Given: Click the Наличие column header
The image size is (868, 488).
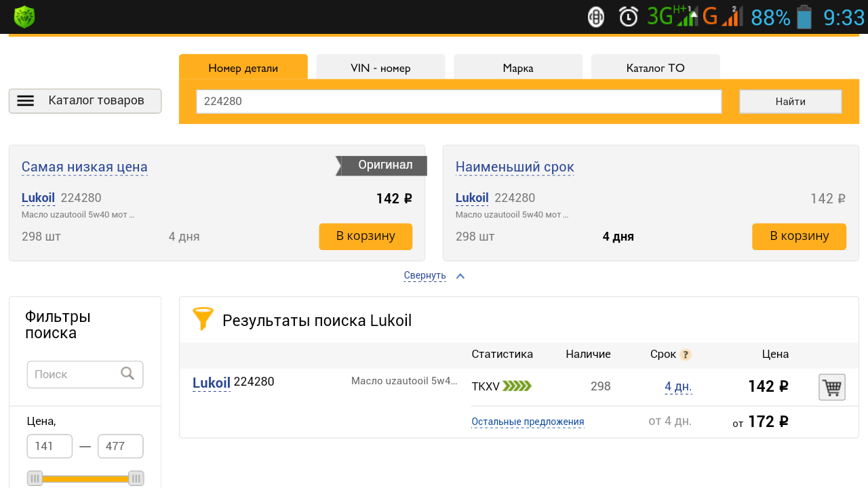Looking at the screenshot, I should tap(588, 354).
